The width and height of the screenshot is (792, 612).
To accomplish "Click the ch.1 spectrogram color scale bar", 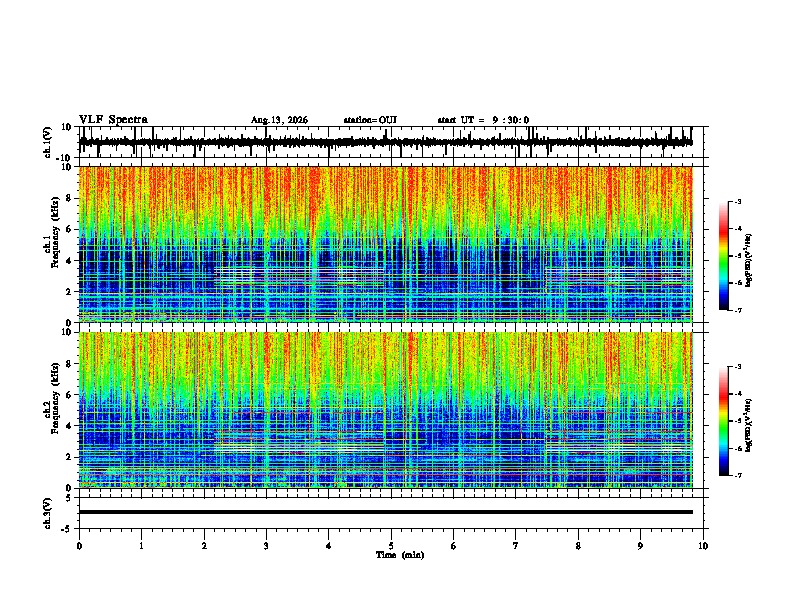I will (x=724, y=256).
